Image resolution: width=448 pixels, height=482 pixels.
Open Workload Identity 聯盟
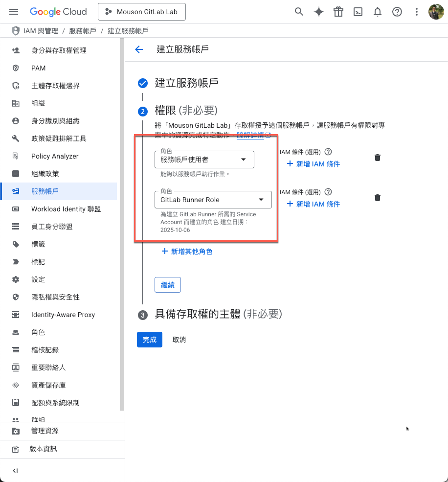coord(58,209)
